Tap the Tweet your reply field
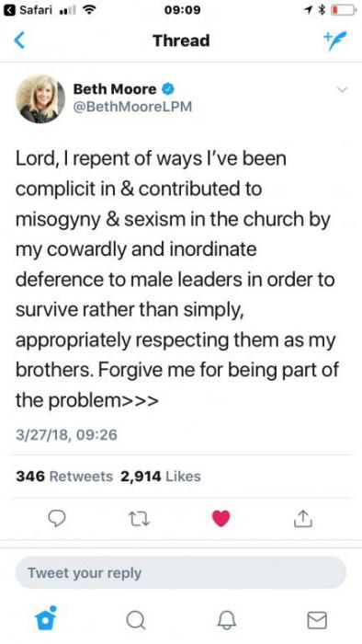The image size is (362, 644). click(x=181, y=572)
